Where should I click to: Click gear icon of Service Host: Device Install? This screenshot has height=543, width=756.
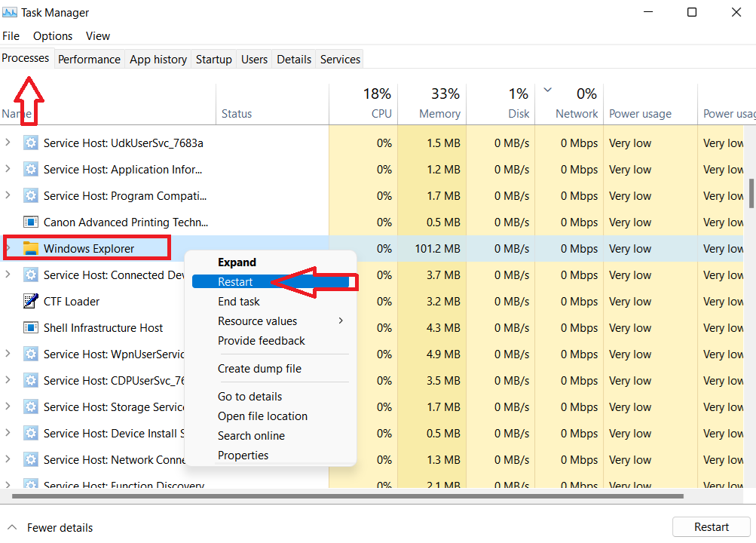click(31, 433)
